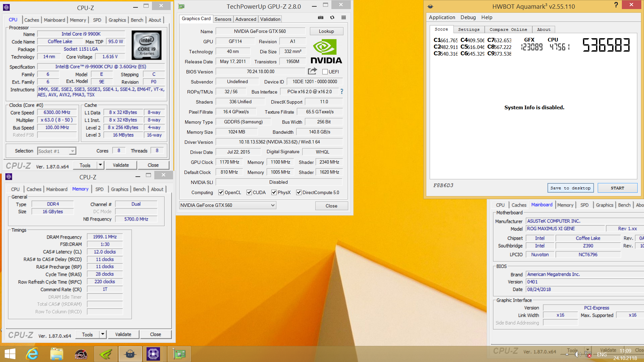Show hidden system tray icons
This screenshot has width=644, height=362.
[567, 354]
